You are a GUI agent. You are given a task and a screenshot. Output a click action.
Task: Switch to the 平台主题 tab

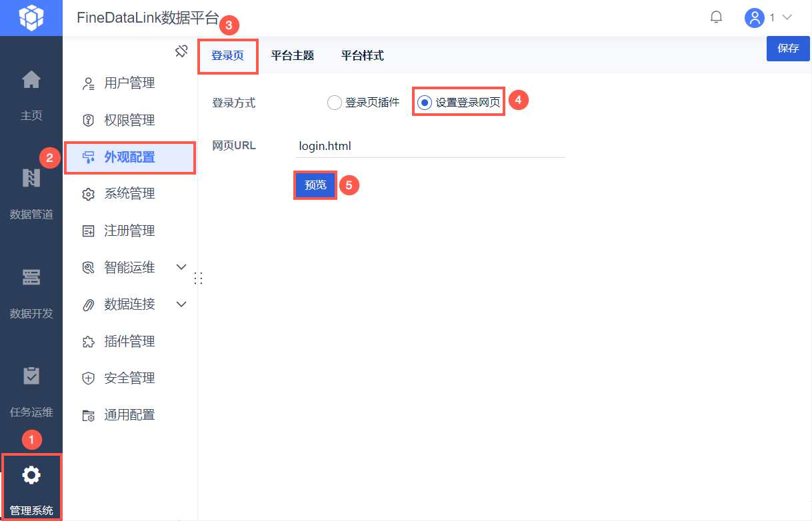click(x=292, y=55)
